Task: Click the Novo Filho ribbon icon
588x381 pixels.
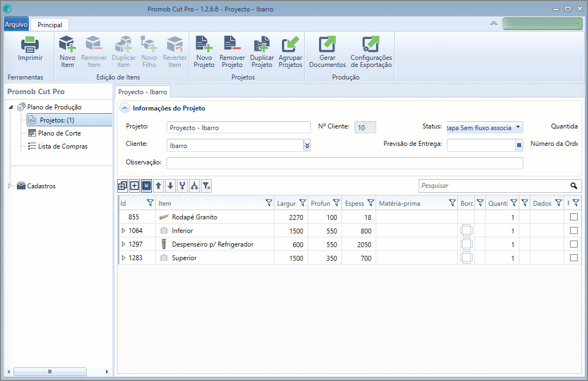Action: click(x=149, y=44)
